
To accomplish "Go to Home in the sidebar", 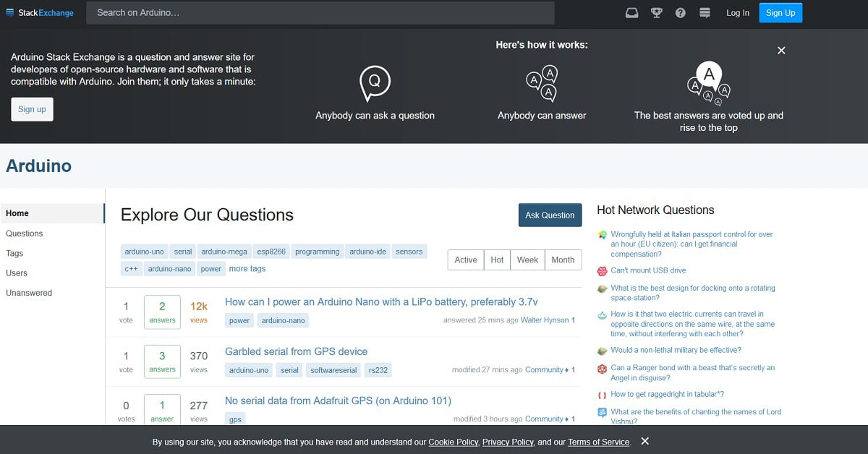I will (52, 213).
